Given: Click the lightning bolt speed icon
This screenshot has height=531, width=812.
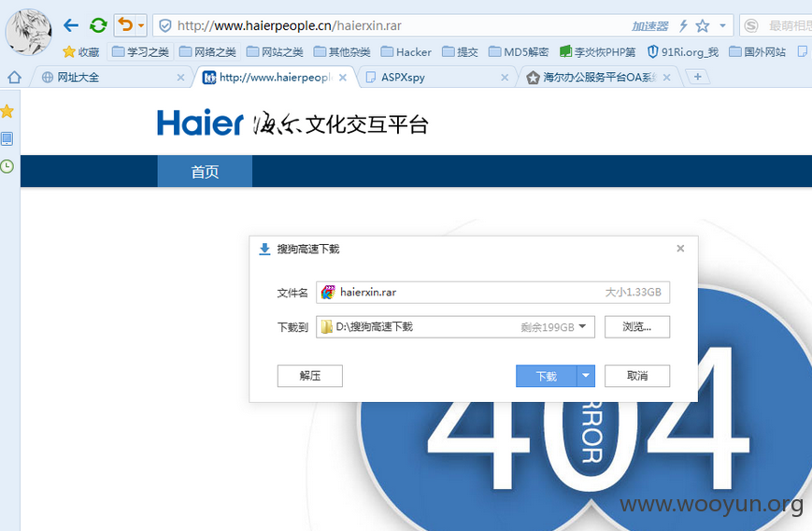Looking at the screenshot, I should [684, 25].
